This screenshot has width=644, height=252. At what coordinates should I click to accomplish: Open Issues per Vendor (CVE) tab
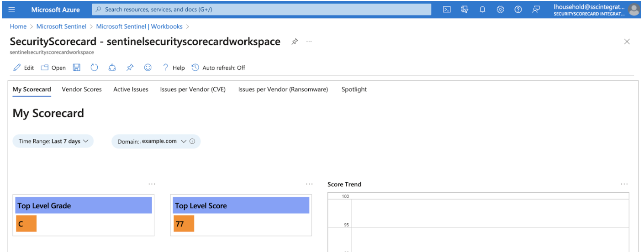pos(193,89)
